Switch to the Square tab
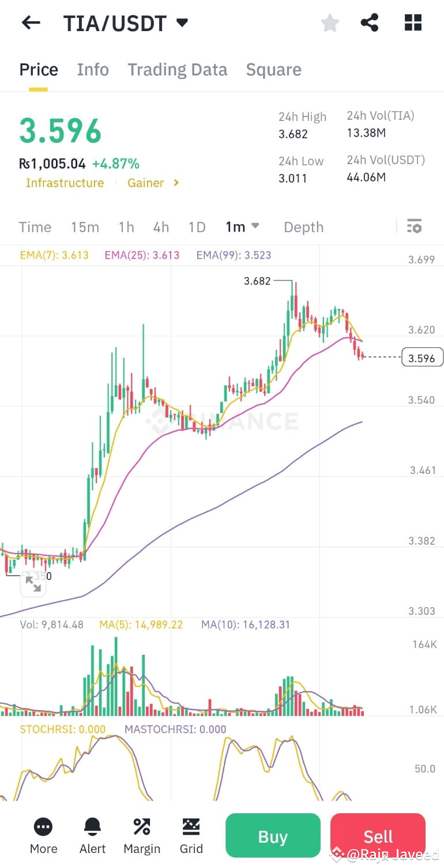Viewport: 444px width, 868px height. pyautogui.click(x=274, y=69)
